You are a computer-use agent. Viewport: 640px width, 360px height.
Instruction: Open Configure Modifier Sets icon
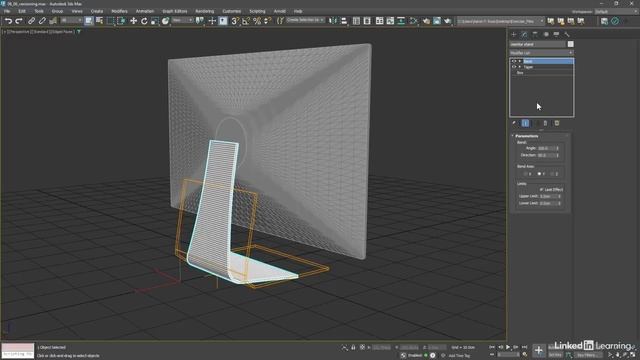[557, 123]
